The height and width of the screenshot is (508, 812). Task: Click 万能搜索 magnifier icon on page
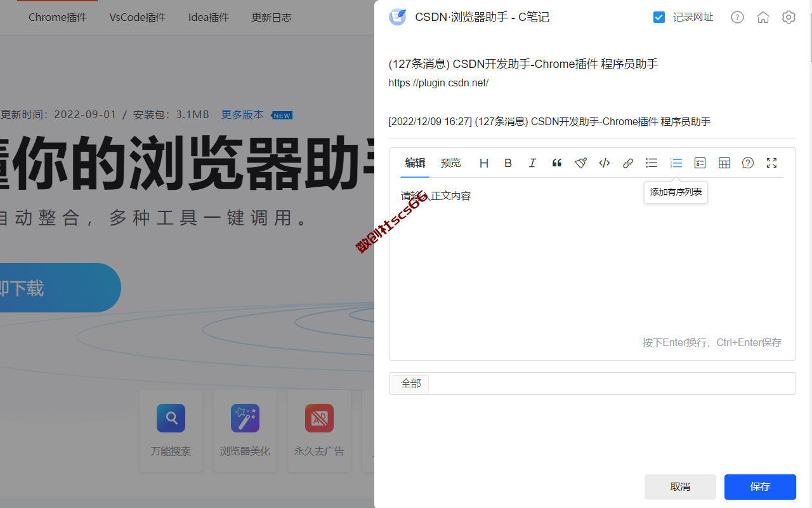171,418
